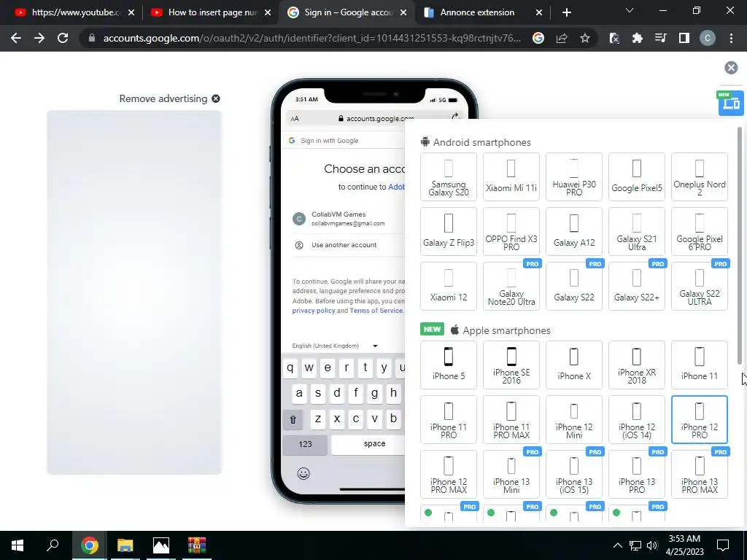Open a new browser tab
Screen dimensions: 747x560
tap(566, 13)
